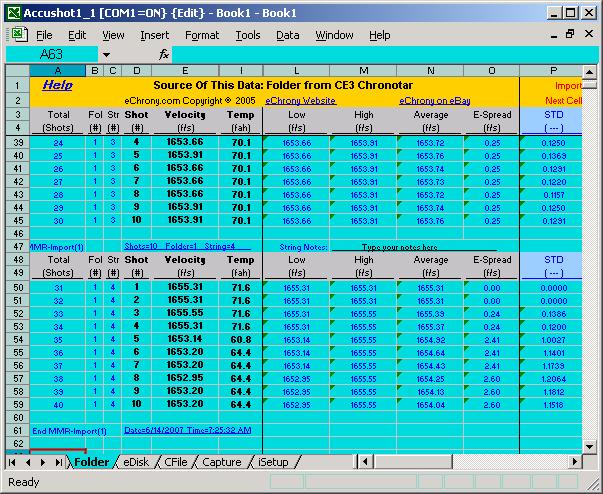Select column A header
The height and width of the screenshot is (494, 603).
(x=58, y=71)
